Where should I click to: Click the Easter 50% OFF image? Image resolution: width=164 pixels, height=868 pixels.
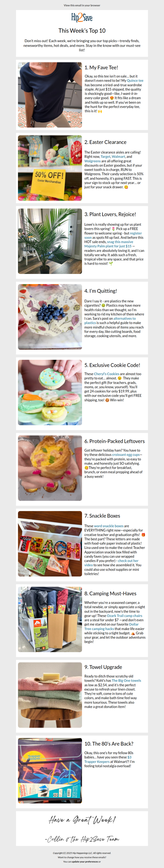(50, 168)
